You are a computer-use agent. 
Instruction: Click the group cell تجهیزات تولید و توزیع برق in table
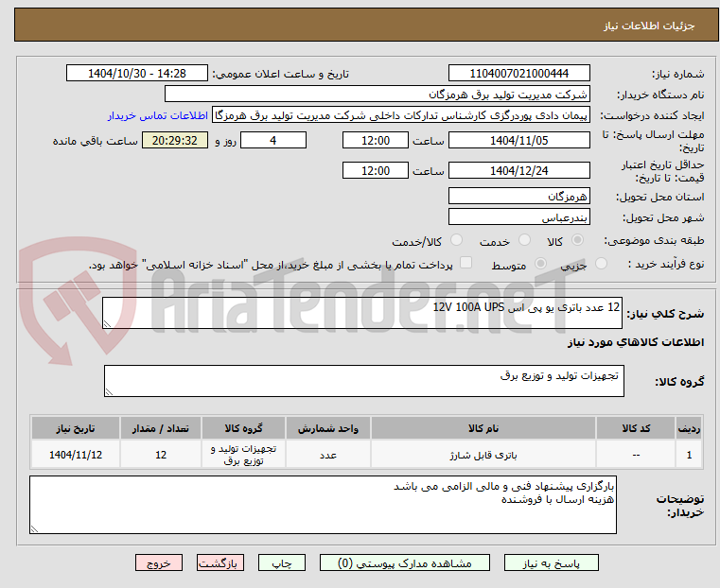click(243, 455)
